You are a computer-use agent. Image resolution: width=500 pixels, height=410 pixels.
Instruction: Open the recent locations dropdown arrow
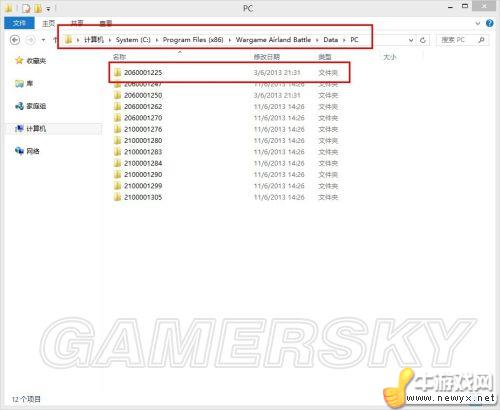click(x=43, y=40)
